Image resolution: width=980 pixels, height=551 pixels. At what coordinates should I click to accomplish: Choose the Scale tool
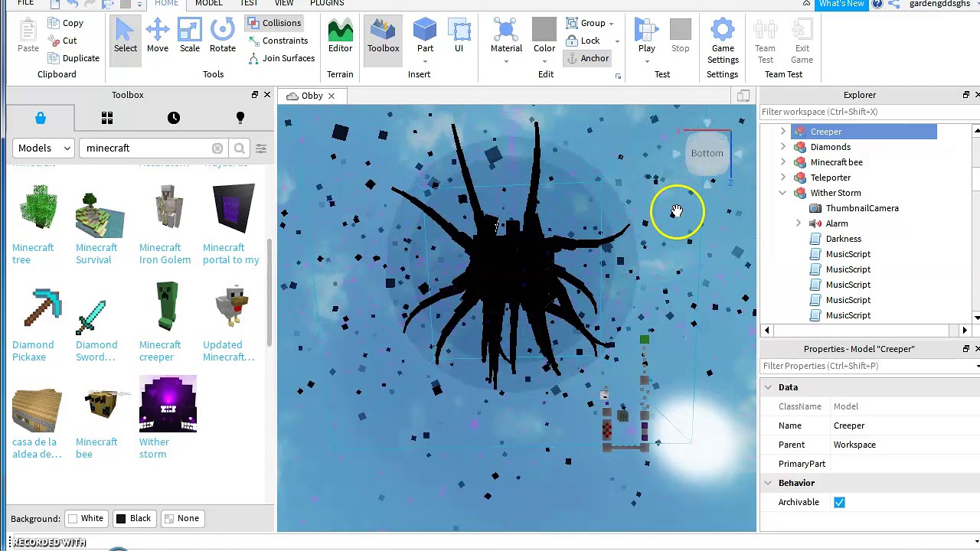tap(189, 37)
